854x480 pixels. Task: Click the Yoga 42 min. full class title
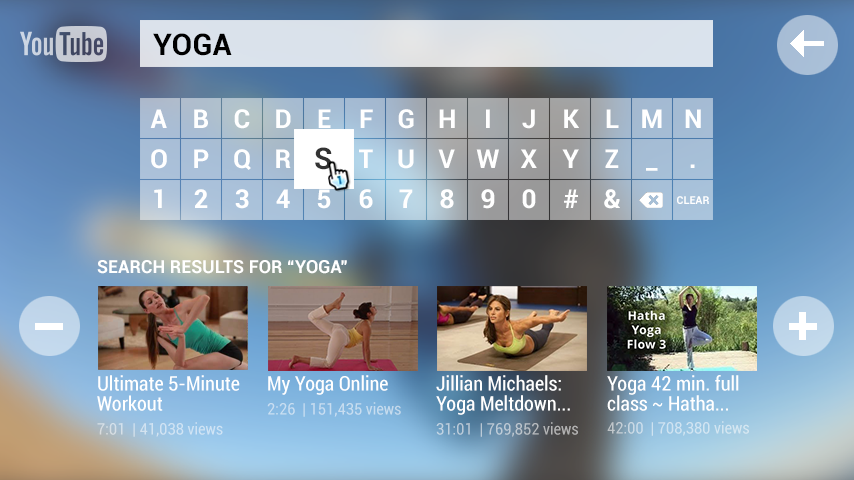tap(673, 394)
